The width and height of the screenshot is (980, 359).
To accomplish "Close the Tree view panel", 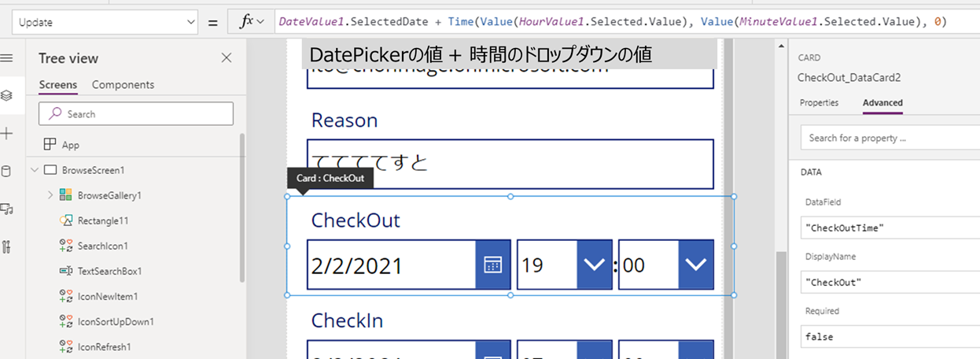I will (227, 57).
